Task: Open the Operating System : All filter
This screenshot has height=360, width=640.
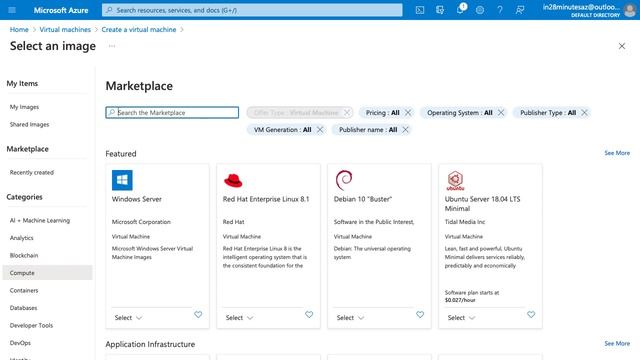Action: (x=460, y=113)
